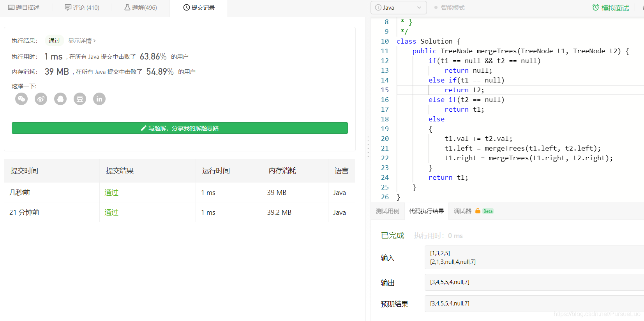
Task: Click 已完成 status text
Action: (392, 235)
